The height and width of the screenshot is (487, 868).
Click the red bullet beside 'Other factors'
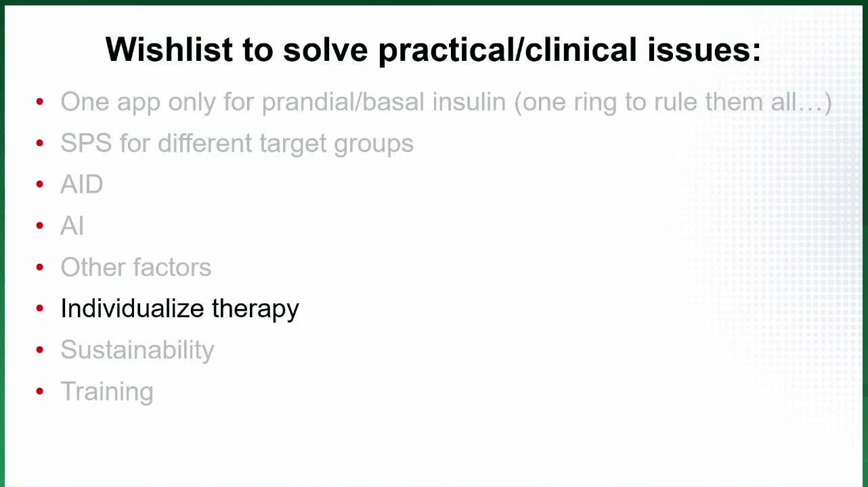point(40,267)
